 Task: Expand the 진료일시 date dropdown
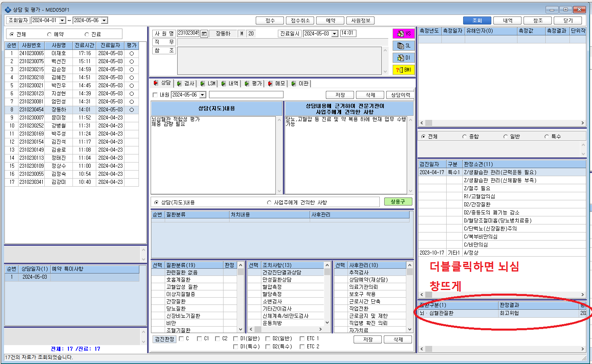click(x=335, y=34)
